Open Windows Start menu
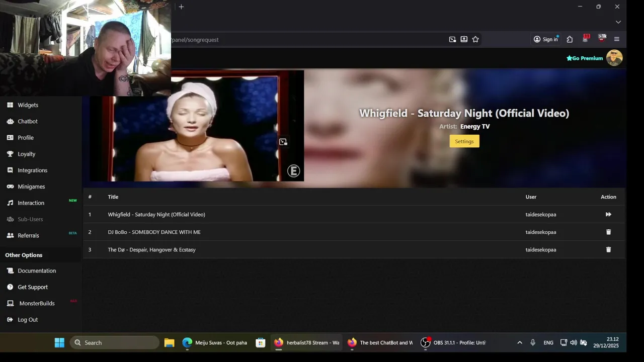This screenshot has width=644, height=362. click(59, 343)
